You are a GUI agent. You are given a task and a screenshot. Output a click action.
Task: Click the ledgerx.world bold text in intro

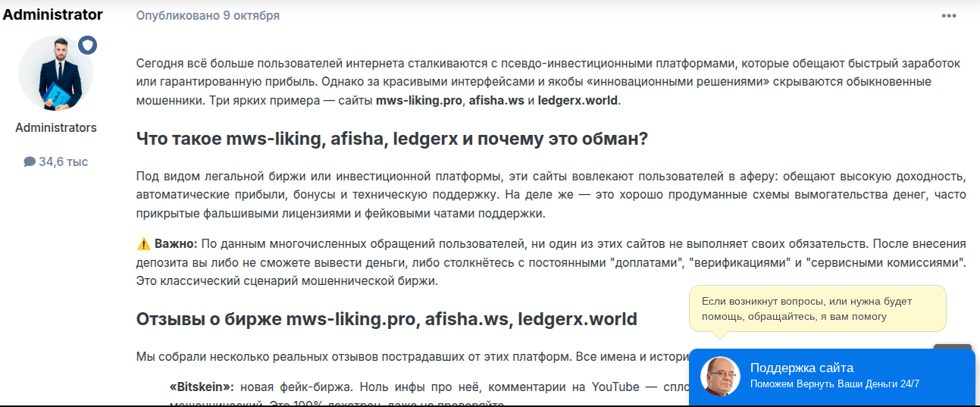pyautogui.click(x=578, y=100)
